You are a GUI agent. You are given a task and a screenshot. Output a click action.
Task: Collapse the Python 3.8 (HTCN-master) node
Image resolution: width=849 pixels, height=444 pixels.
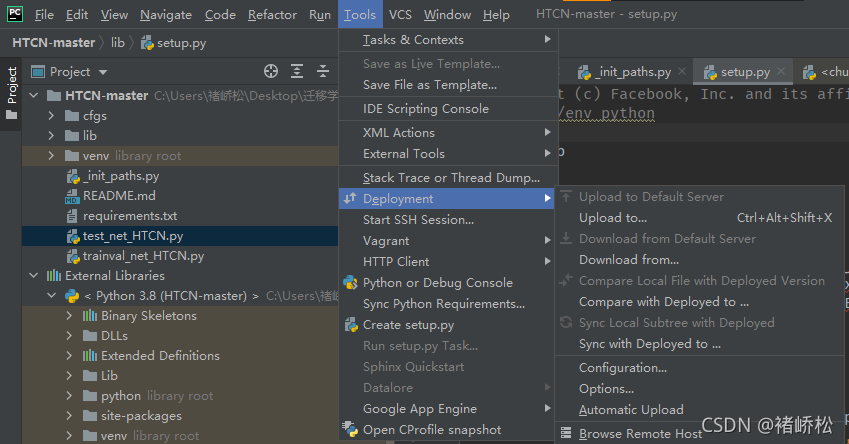[x=51, y=296]
